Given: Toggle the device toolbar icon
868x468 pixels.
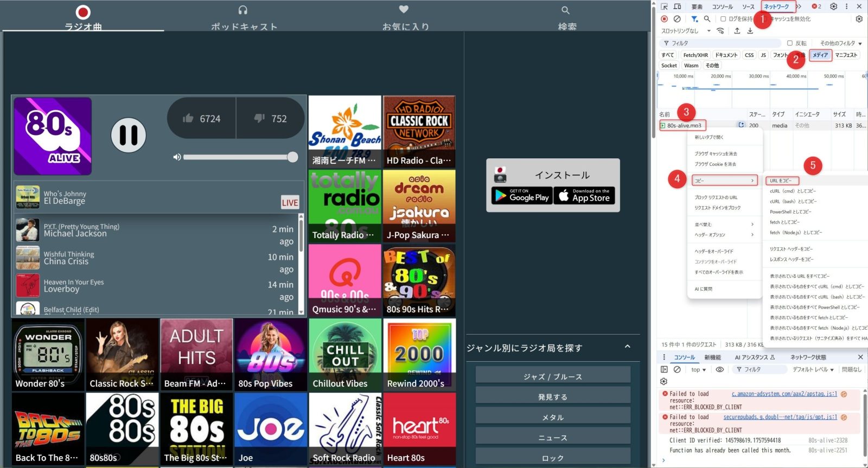Looking at the screenshot, I should tap(678, 7).
